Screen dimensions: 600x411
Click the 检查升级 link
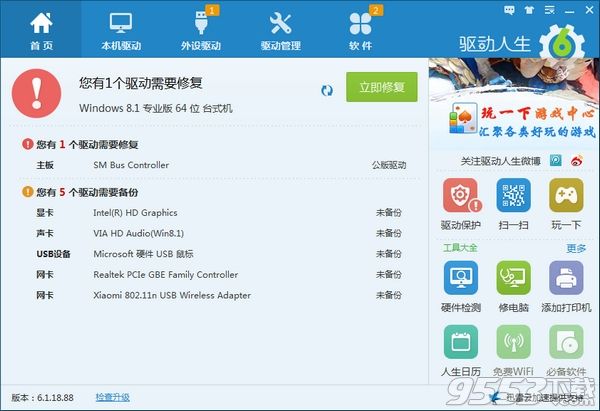click(x=112, y=397)
